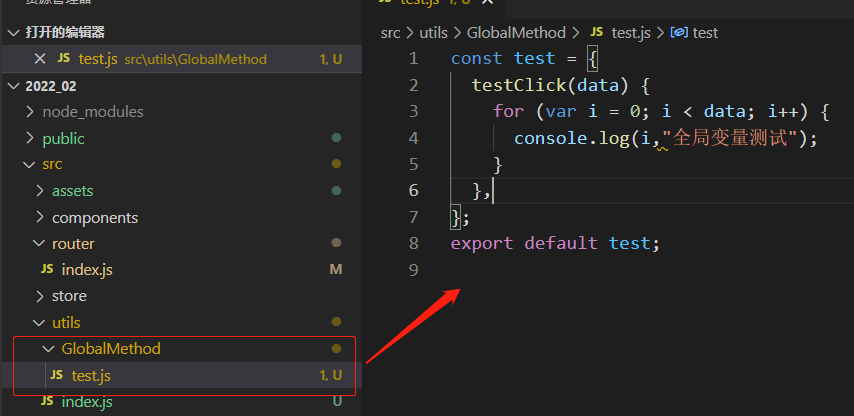Place cursor on the export default line
Viewport: 854px width, 416px height.
555,243
